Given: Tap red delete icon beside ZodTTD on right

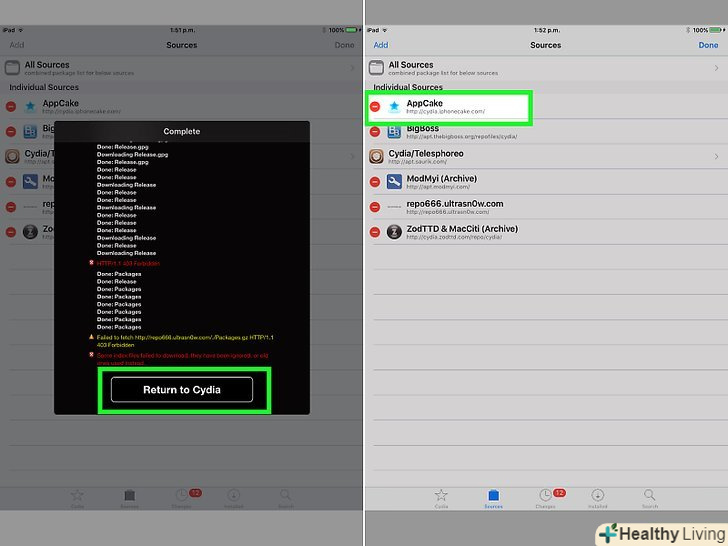Looking at the screenshot, I should tap(375, 232).
